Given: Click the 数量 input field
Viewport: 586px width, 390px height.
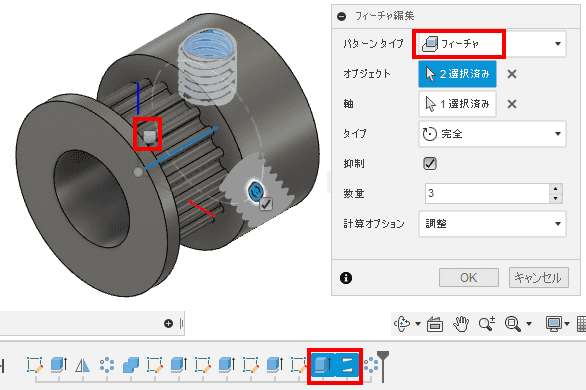Looking at the screenshot, I should [487, 194].
